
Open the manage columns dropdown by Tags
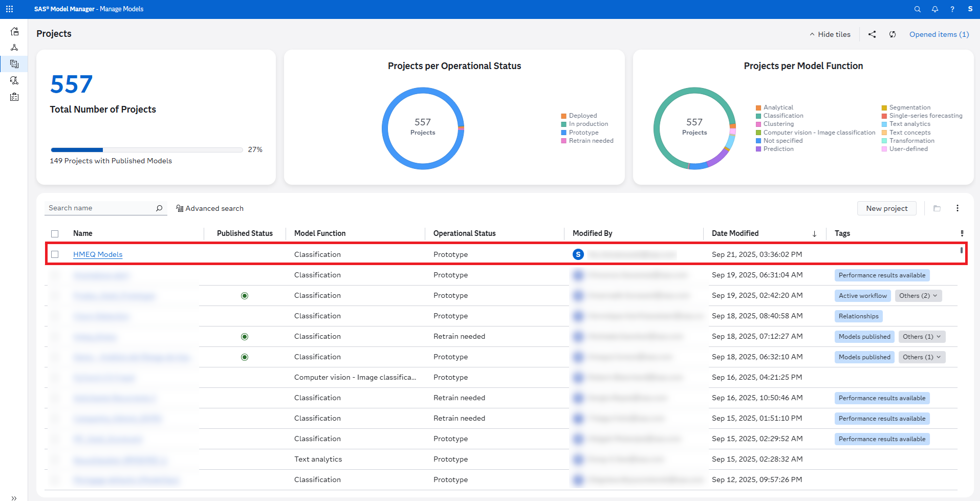(962, 233)
